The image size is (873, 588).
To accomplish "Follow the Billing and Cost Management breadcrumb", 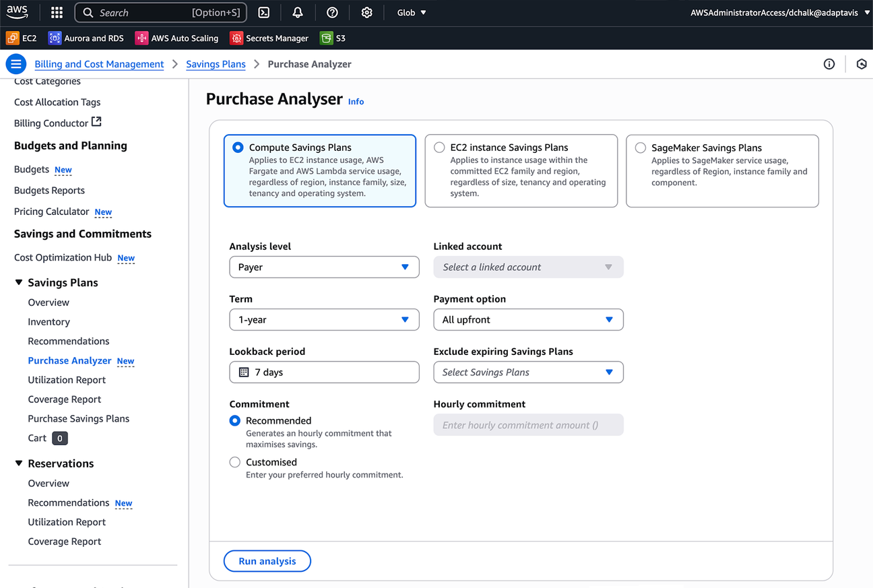I will point(99,64).
